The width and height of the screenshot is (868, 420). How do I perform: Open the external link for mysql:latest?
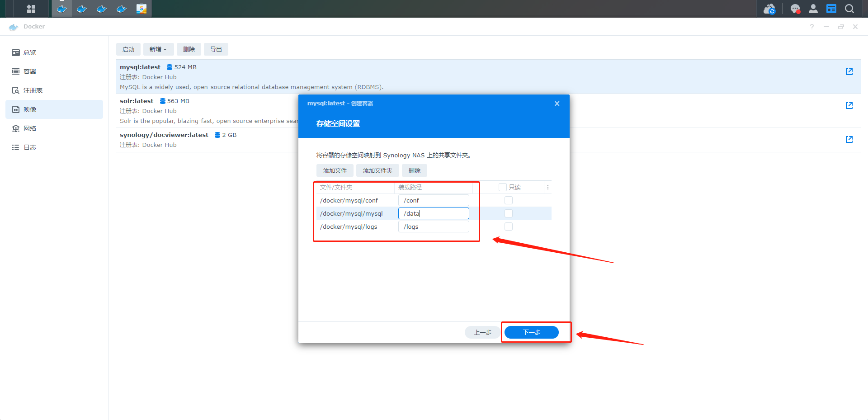coord(849,71)
